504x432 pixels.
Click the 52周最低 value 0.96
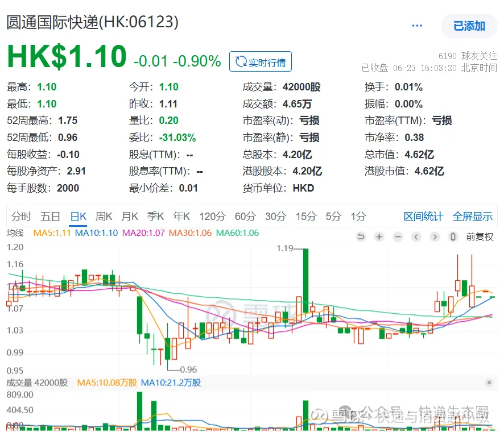coord(68,138)
